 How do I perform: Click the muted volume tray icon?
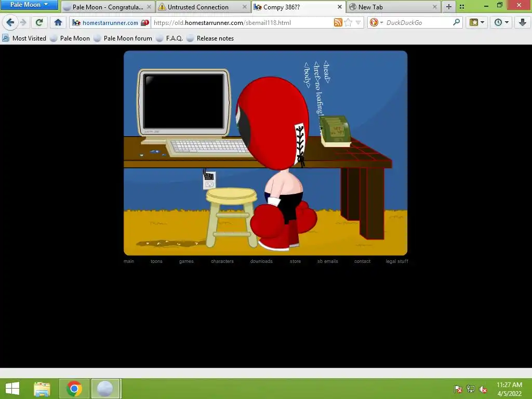pyautogui.click(x=483, y=389)
